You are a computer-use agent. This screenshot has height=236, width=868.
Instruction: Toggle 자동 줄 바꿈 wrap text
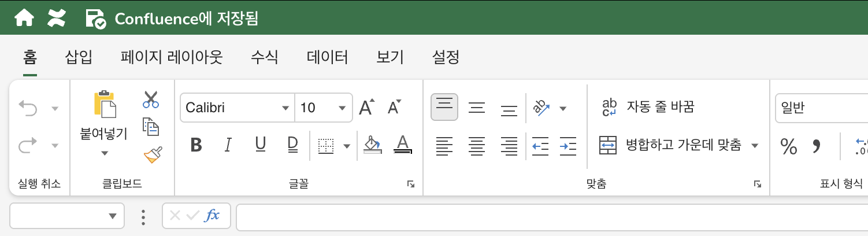pyautogui.click(x=647, y=107)
